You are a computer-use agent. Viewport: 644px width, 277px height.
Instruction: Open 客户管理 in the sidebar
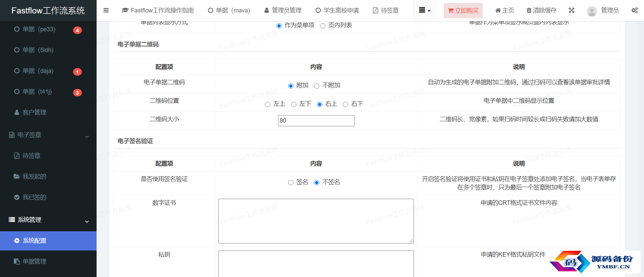(48, 112)
